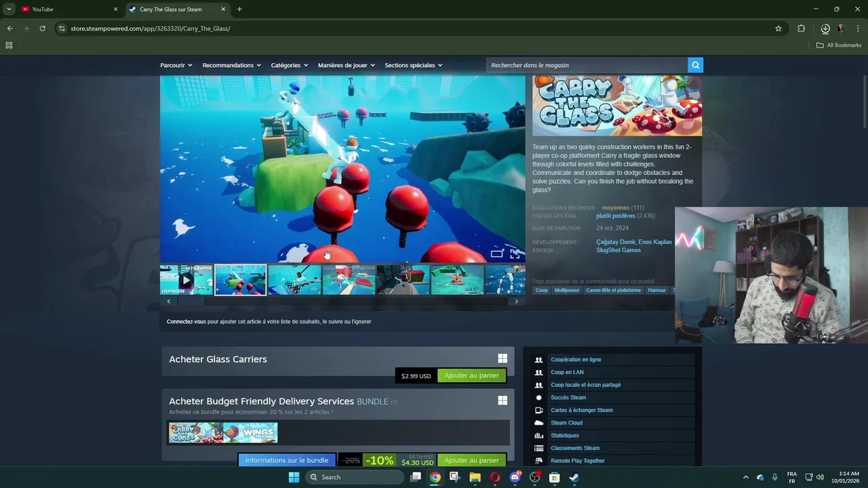Click the theater mode icon on the screenshot

(496, 254)
